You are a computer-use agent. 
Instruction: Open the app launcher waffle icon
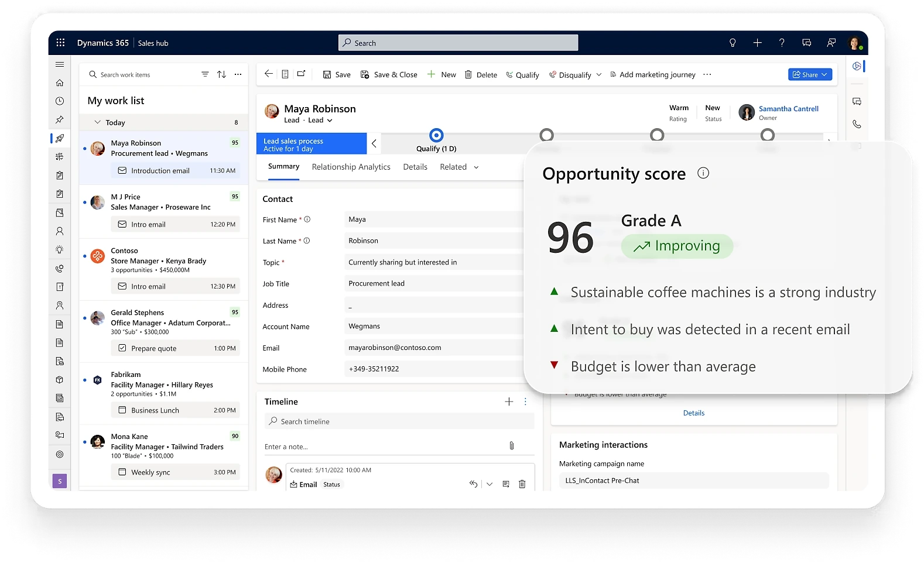pos(60,43)
